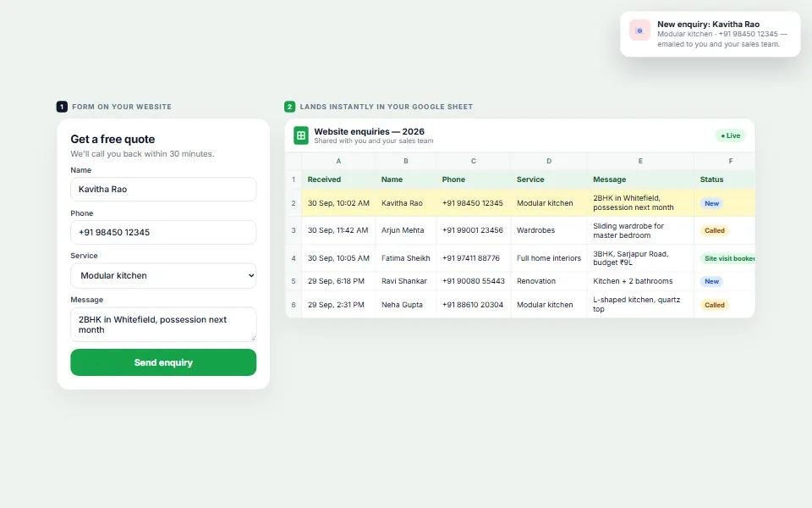
Task: Click phone cell +91 90080 55443
Action: 474,281
